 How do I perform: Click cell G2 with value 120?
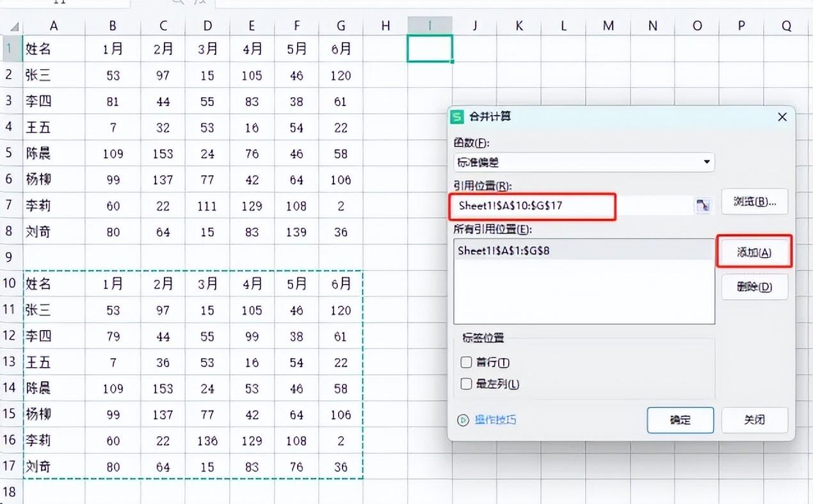pos(341,75)
